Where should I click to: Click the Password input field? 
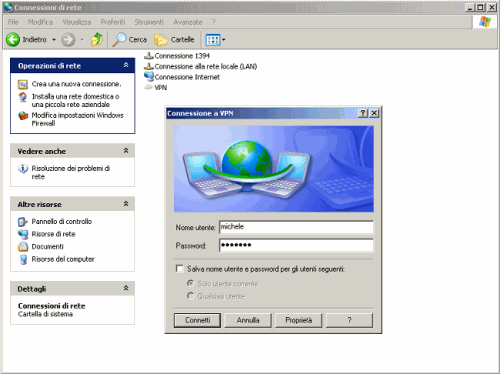[296, 245]
